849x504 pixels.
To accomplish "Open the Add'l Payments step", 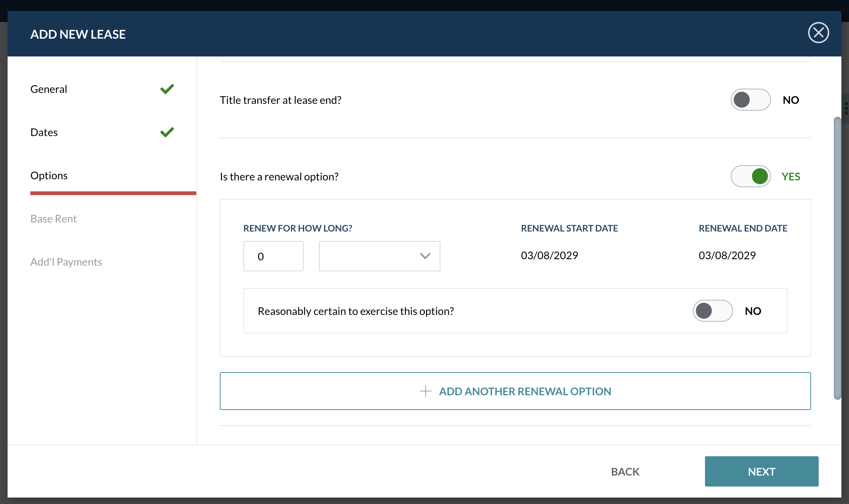I will (x=66, y=262).
